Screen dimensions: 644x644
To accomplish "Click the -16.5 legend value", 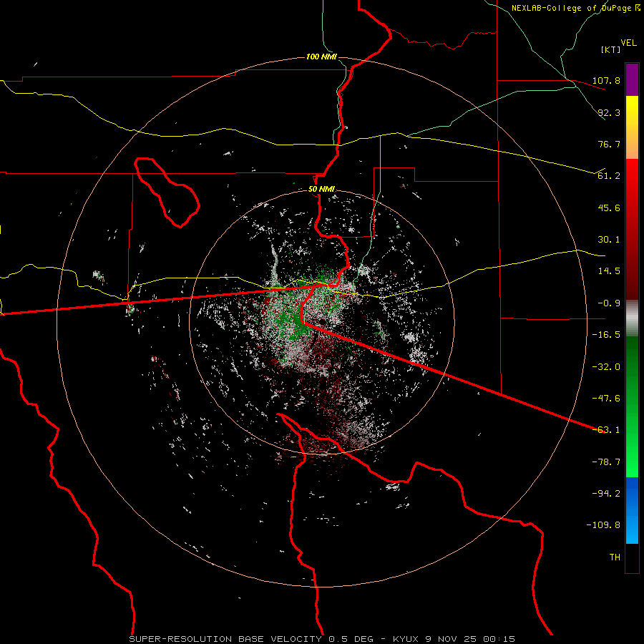I will click(x=606, y=335).
